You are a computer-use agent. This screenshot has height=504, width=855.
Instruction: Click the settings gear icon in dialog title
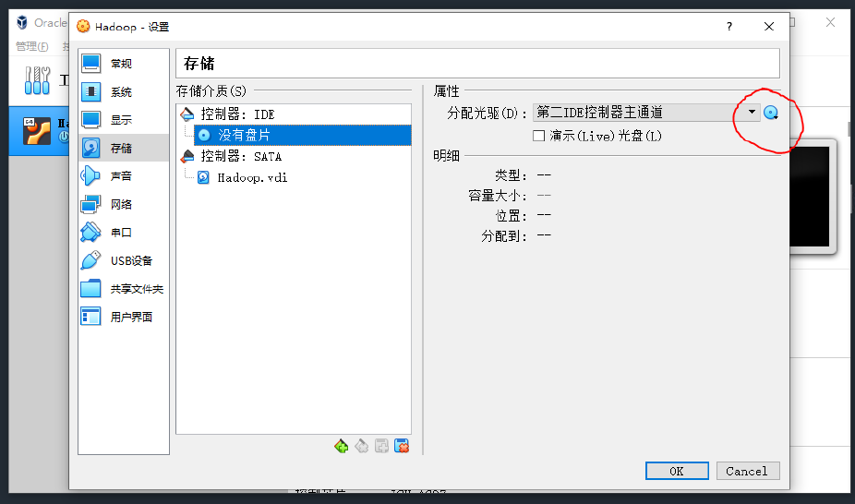click(x=83, y=26)
